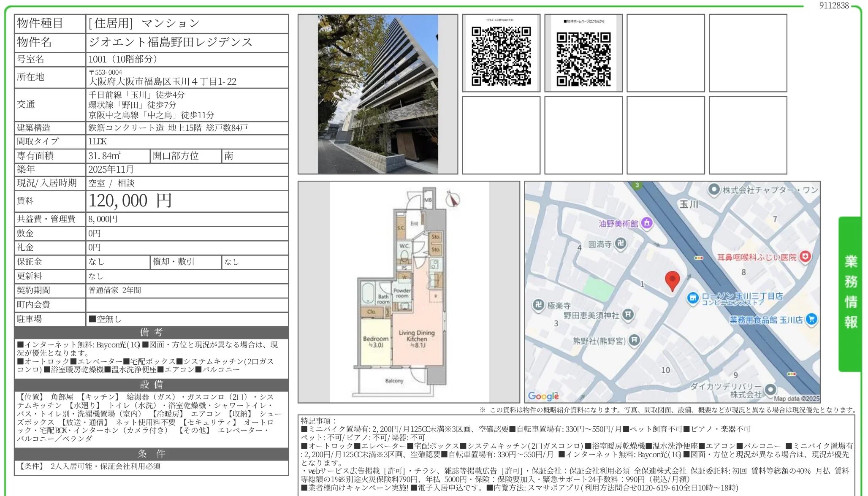Click the なし value in 更新料 row
Viewport: 868px width, 496px height.
95,276
